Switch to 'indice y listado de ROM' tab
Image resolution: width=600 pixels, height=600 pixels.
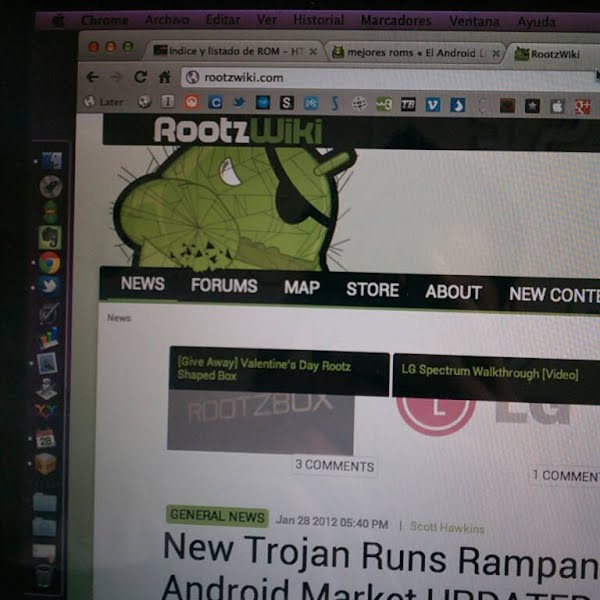click(x=234, y=50)
